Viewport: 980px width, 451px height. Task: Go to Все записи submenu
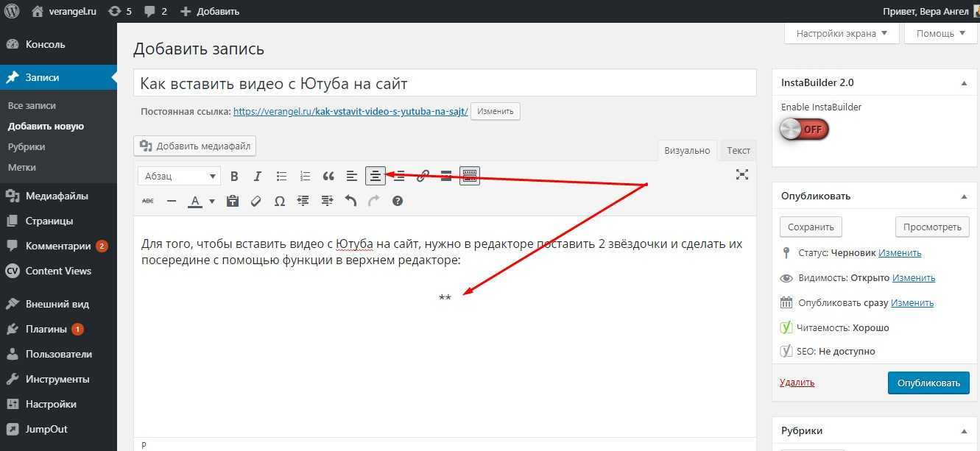[x=32, y=105]
